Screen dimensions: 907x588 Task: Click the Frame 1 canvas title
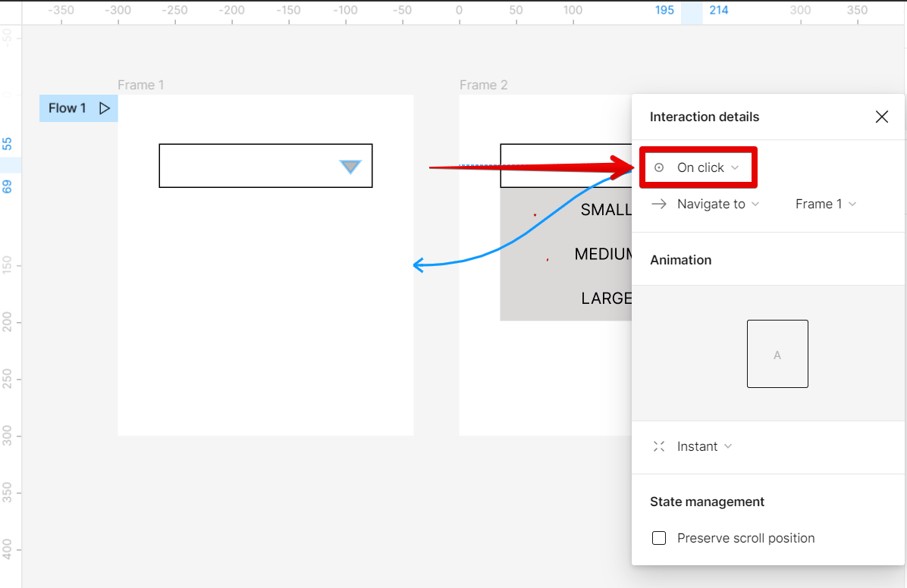point(141,85)
